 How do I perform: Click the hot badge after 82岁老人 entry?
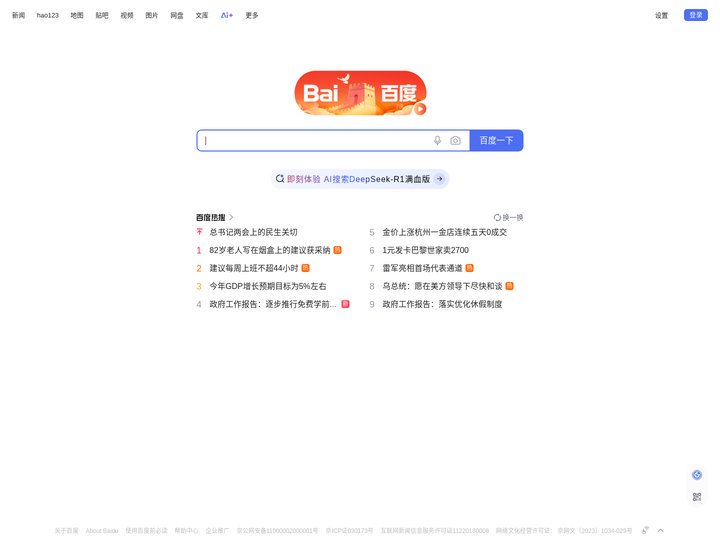pos(338,250)
